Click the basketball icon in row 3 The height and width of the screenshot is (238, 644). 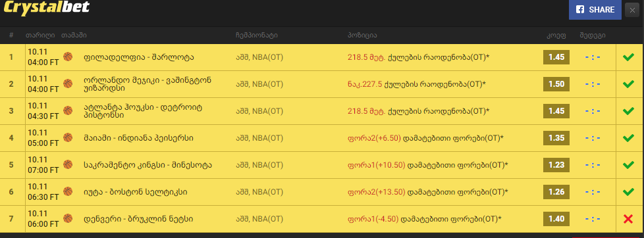[x=68, y=111]
